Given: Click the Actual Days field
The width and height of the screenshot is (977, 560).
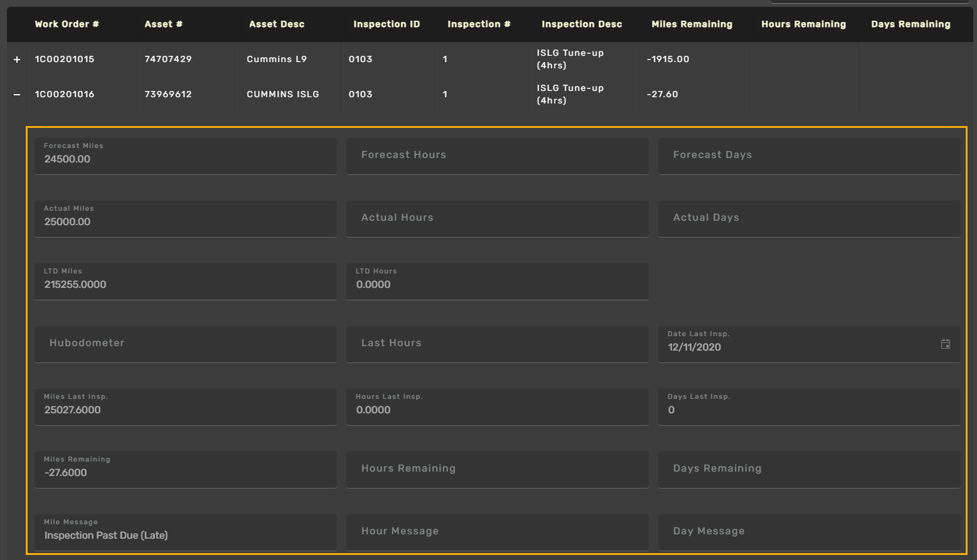Looking at the screenshot, I should coord(809,218).
